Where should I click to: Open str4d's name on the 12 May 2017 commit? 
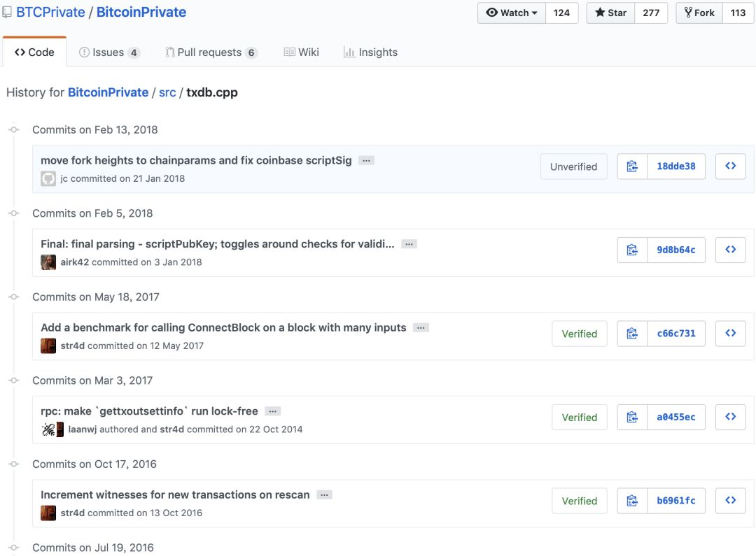click(73, 346)
